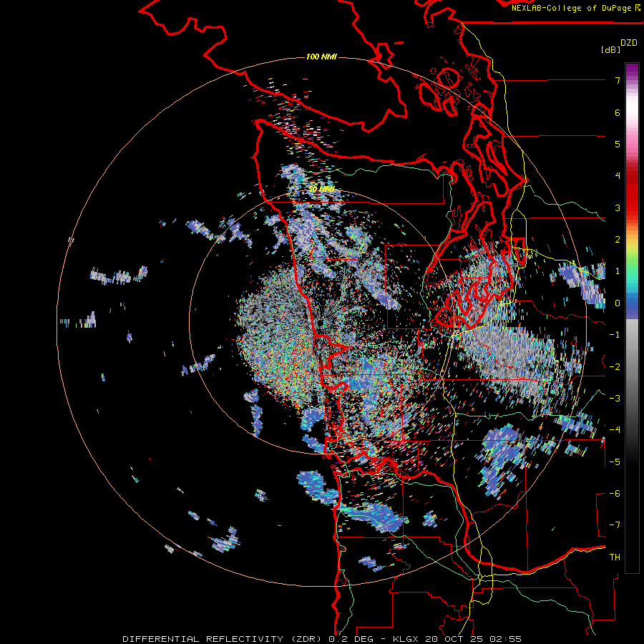644x644 pixels.
Task: Click the radar site center dot
Action: [321, 324]
